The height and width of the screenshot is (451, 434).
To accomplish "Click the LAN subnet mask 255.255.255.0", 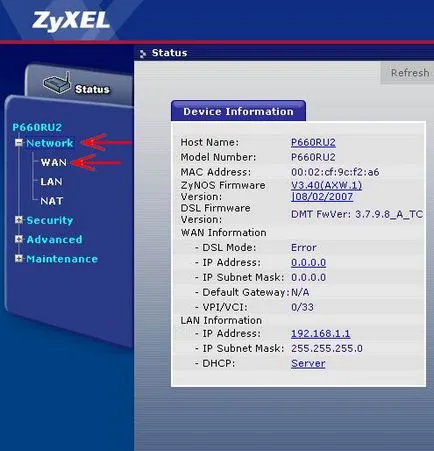I will [327, 349].
